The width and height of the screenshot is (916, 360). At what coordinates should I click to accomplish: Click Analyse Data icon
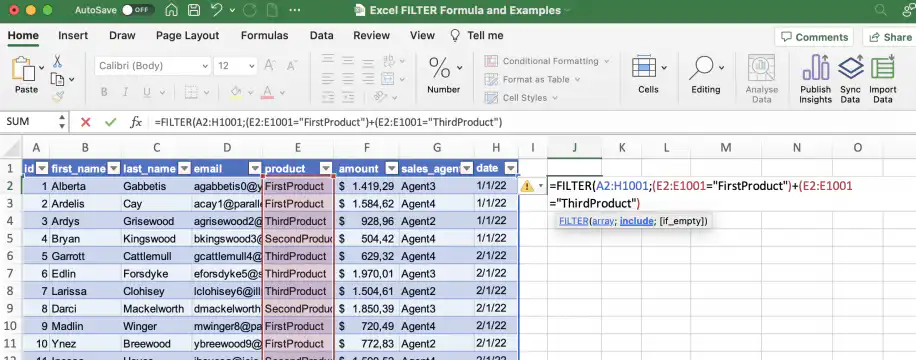pyautogui.click(x=761, y=67)
